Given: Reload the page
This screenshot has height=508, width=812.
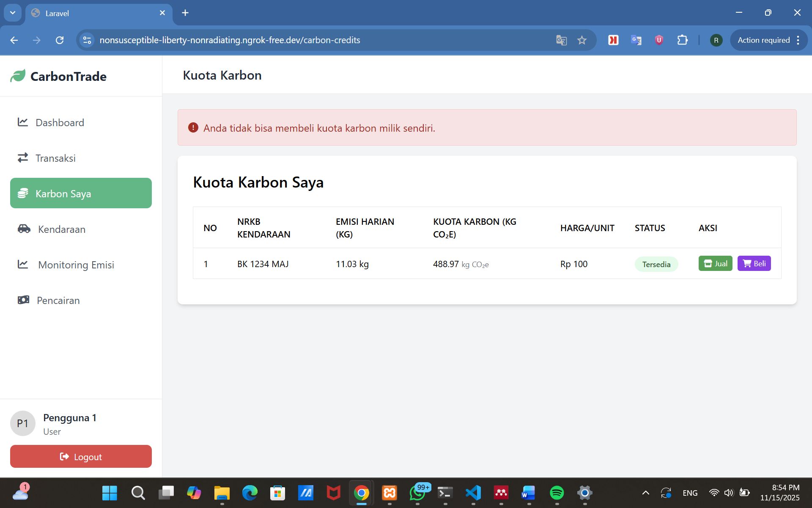Looking at the screenshot, I should 60,40.
